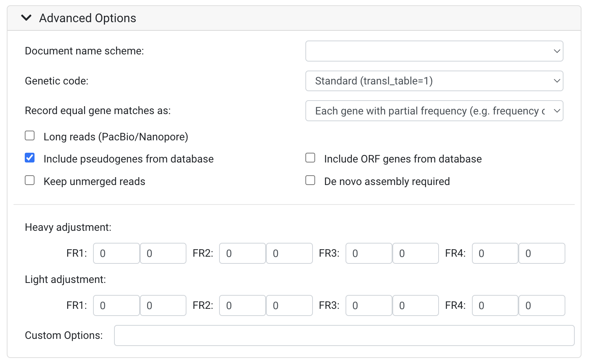Focus first Heavy adjustment FR1 field
The height and width of the screenshot is (364, 589).
(116, 253)
